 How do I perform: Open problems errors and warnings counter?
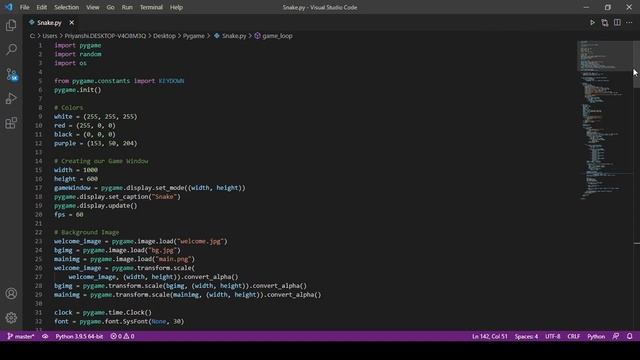tap(122, 336)
